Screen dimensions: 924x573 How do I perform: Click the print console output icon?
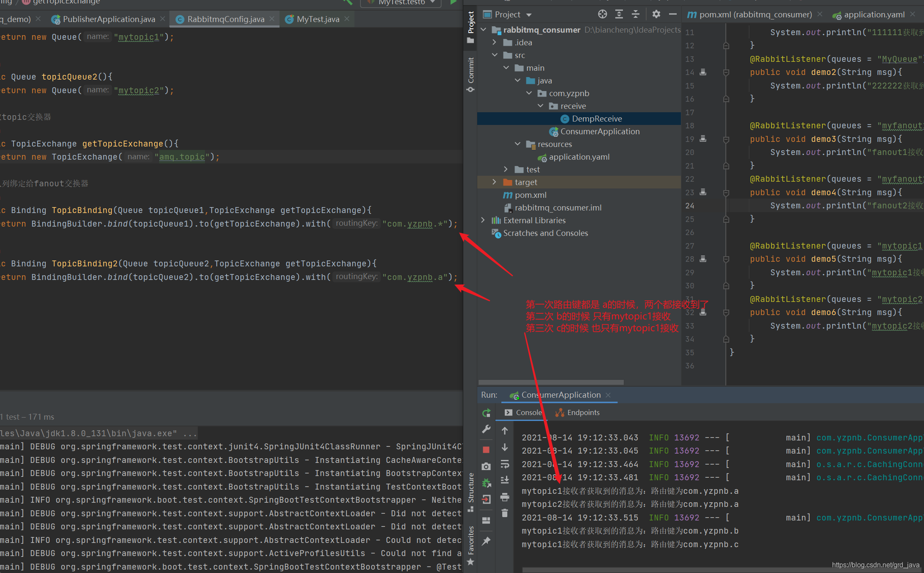pos(504,497)
